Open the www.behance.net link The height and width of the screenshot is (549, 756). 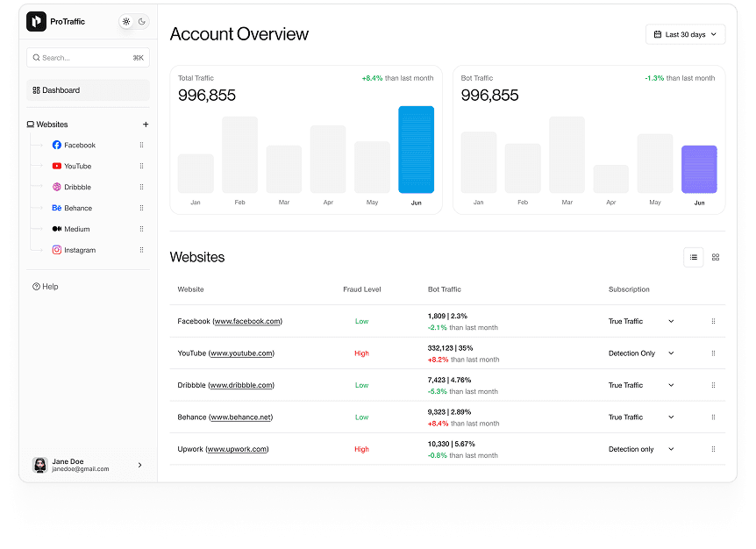point(240,417)
